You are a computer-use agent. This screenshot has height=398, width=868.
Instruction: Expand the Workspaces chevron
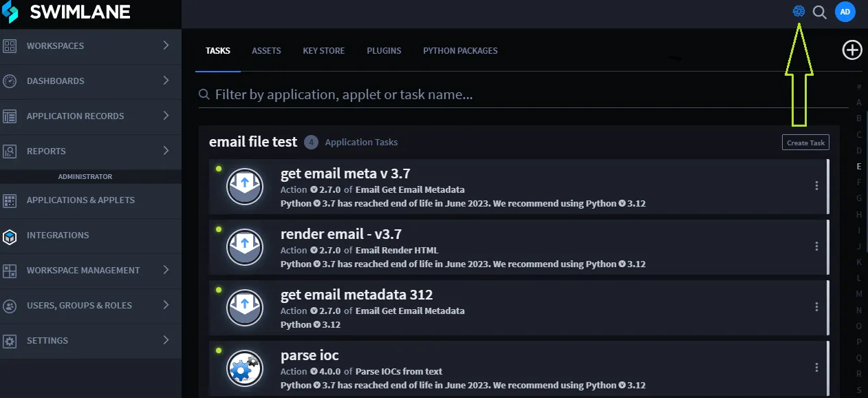pos(166,45)
